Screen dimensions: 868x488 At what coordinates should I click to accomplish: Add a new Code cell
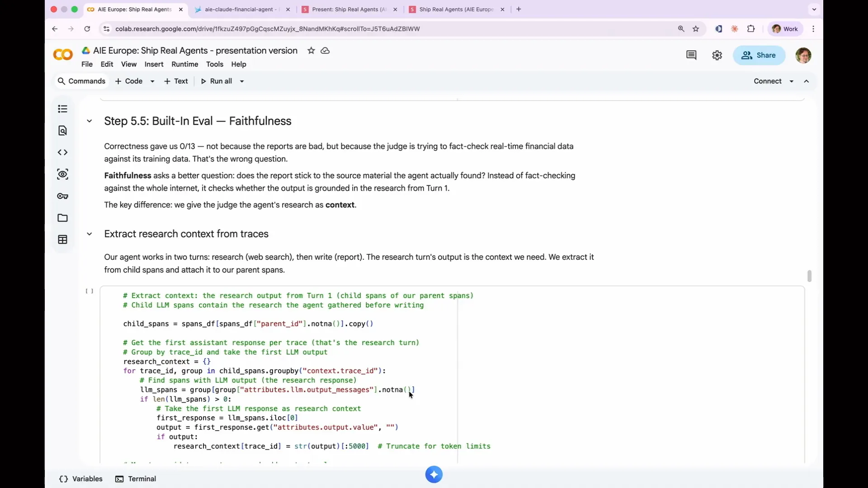(129, 81)
